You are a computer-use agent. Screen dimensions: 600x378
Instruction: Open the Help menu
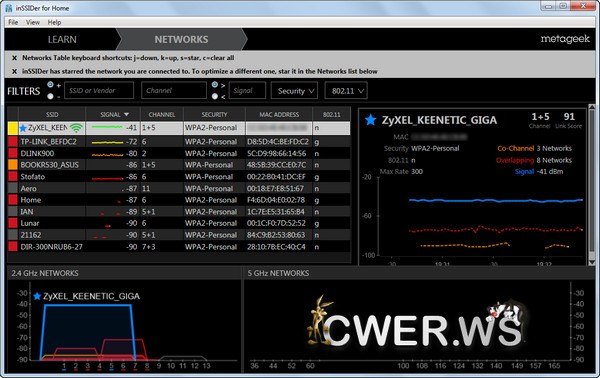[x=54, y=22]
